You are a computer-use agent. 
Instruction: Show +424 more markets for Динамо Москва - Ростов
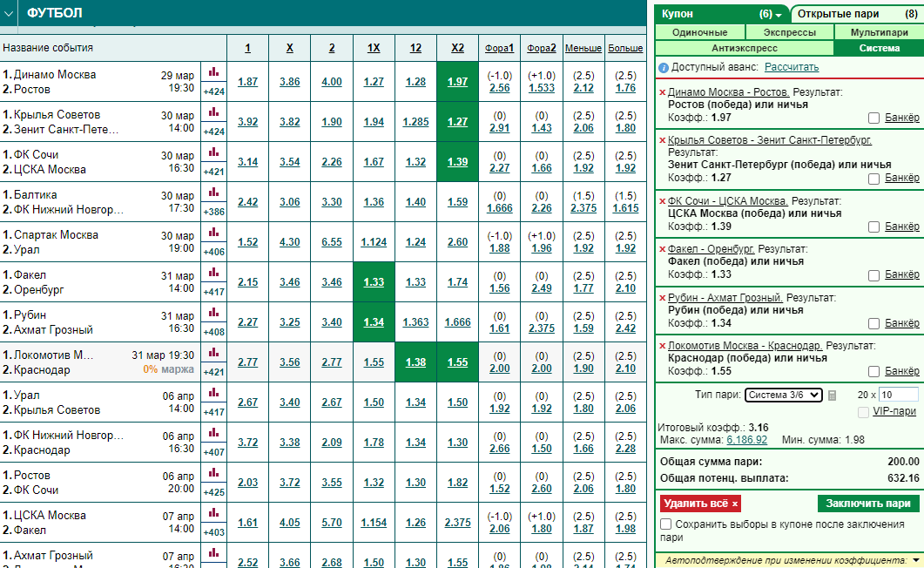[x=214, y=91]
